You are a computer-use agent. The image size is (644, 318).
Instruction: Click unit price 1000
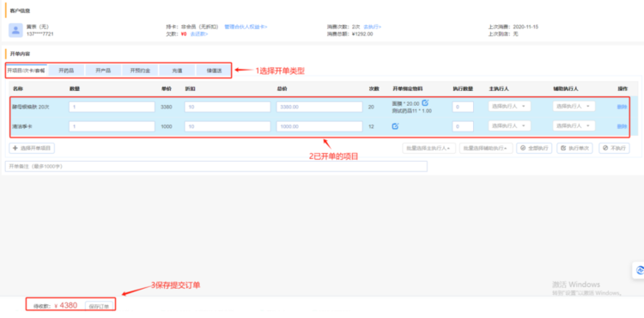(x=167, y=126)
